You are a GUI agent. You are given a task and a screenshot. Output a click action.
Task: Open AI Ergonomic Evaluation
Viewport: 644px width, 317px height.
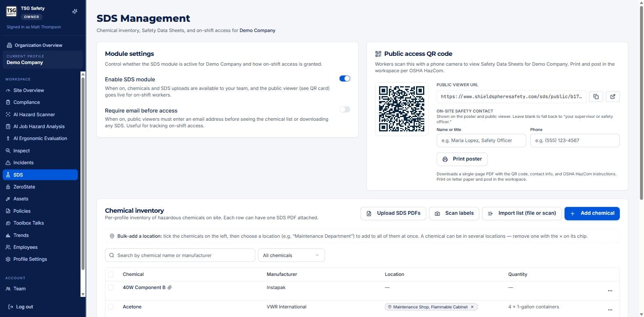tap(40, 138)
